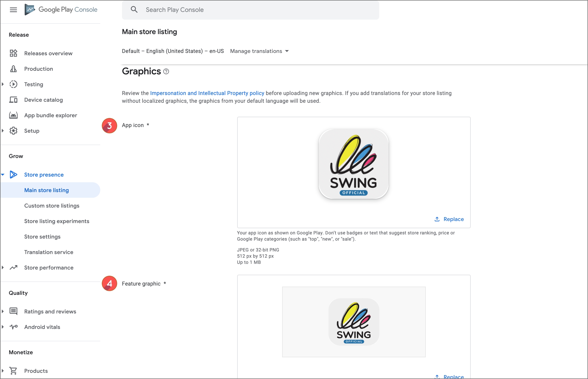Click the Testing menu label
588x379 pixels.
34,84
